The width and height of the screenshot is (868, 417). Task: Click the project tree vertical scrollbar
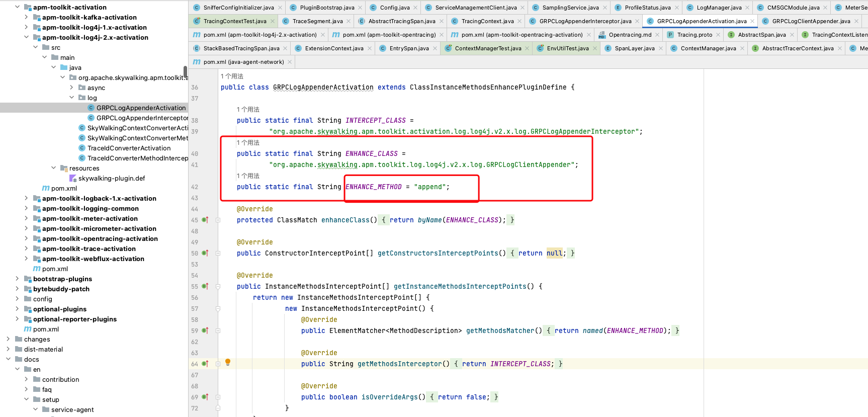click(x=185, y=72)
